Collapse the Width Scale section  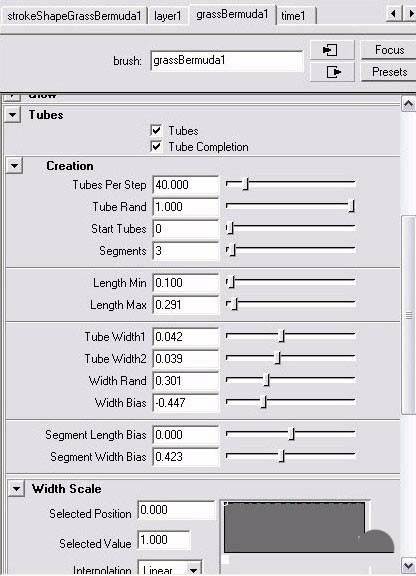tap(16, 489)
